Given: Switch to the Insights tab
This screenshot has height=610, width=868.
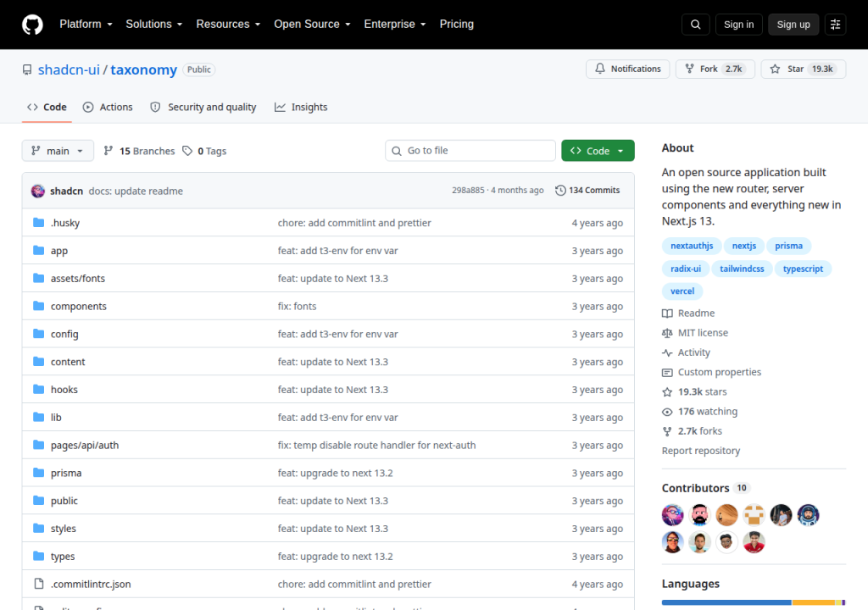Looking at the screenshot, I should (x=301, y=108).
